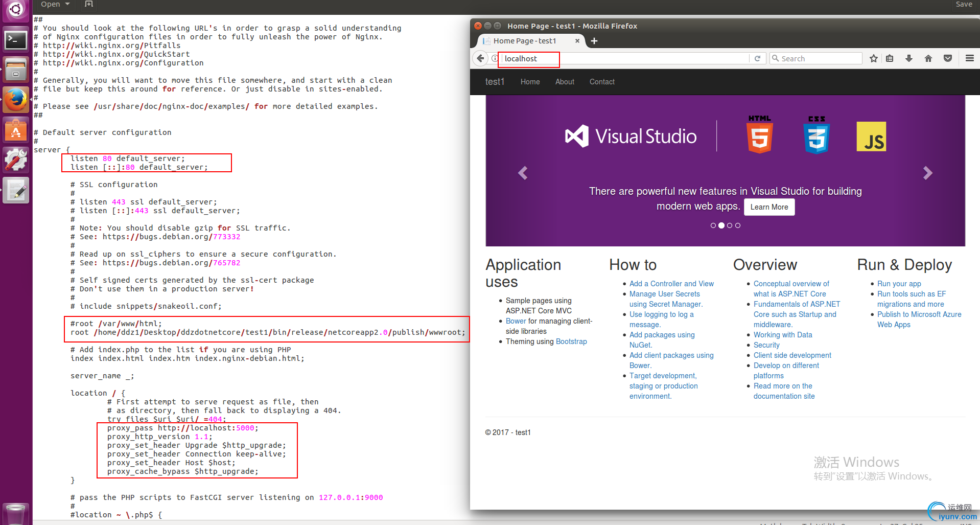Click the JS logo in carousel
Image resolution: width=980 pixels, height=525 pixels.
(x=871, y=136)
